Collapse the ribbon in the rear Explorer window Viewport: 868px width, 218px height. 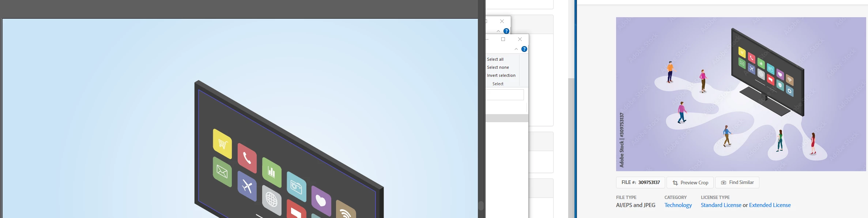pyautogui.click(x=498, y=31)
